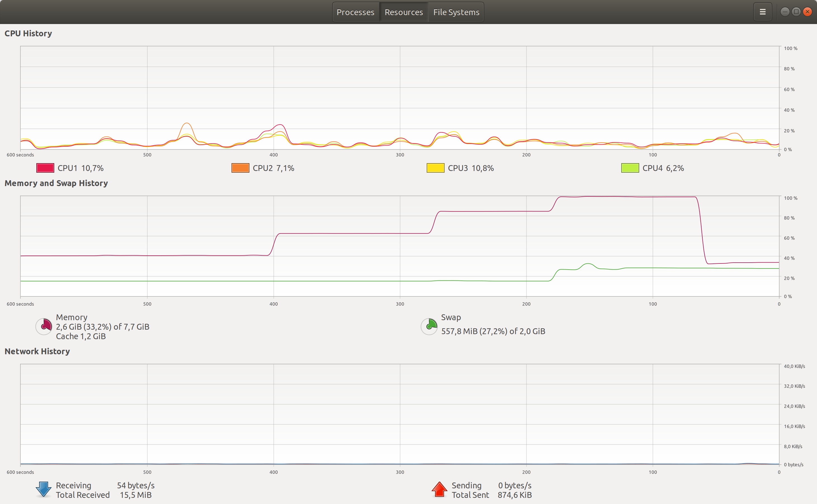This screenshot has height=504, width=817.
Task: Open the CPU1 red color swatch
Action: pyautogui.click(x=45, y=168)
